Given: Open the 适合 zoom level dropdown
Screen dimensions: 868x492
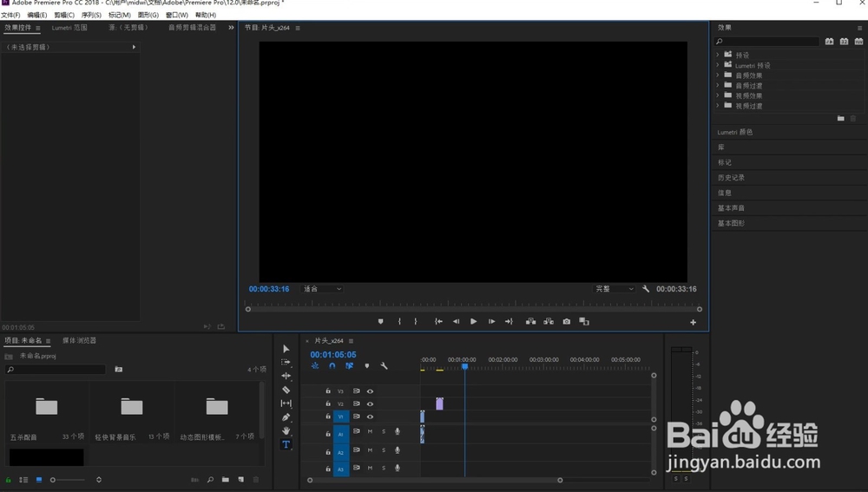Looking at the screenshot, I should click(x=322, y=289).
